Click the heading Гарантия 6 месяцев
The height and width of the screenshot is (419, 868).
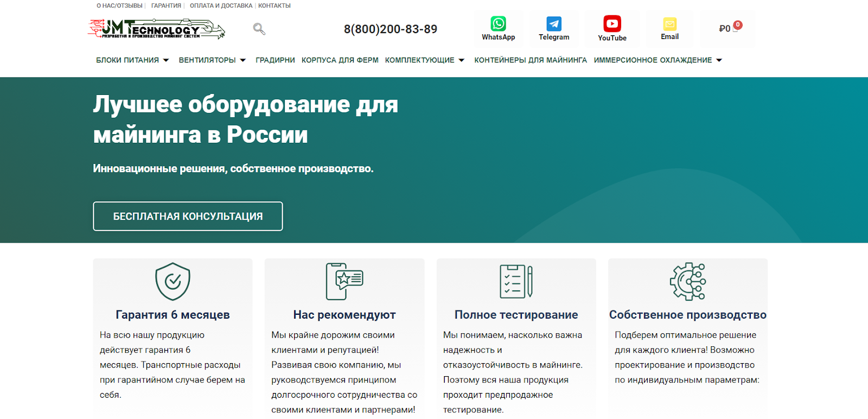click(173, 315)
